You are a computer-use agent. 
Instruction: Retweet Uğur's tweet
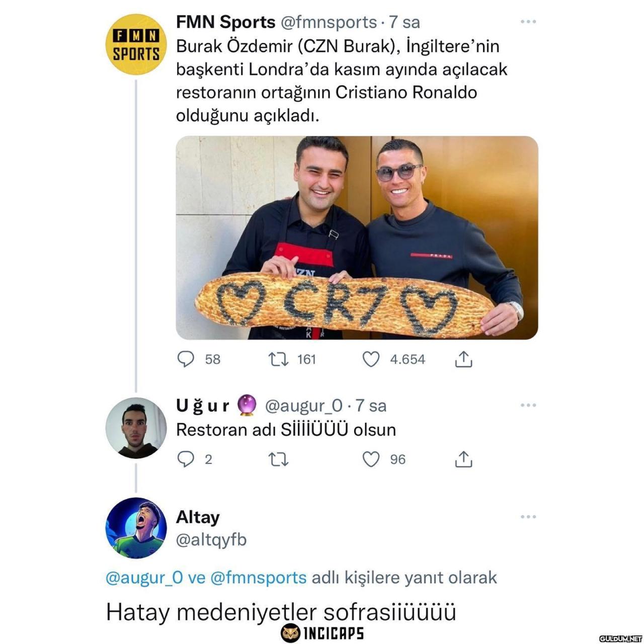tap(278, 459)
